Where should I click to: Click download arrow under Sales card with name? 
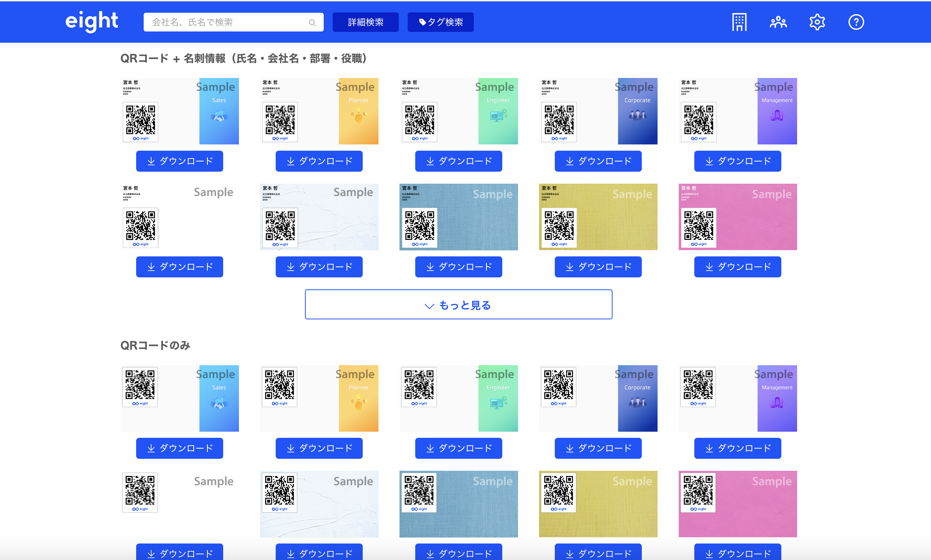coord(151,161)
